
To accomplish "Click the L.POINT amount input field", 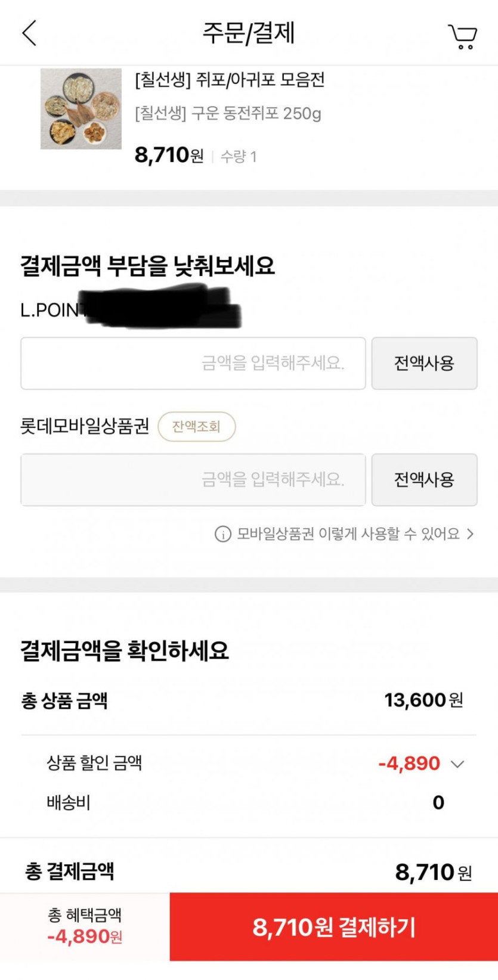I will tap(193, 363).
